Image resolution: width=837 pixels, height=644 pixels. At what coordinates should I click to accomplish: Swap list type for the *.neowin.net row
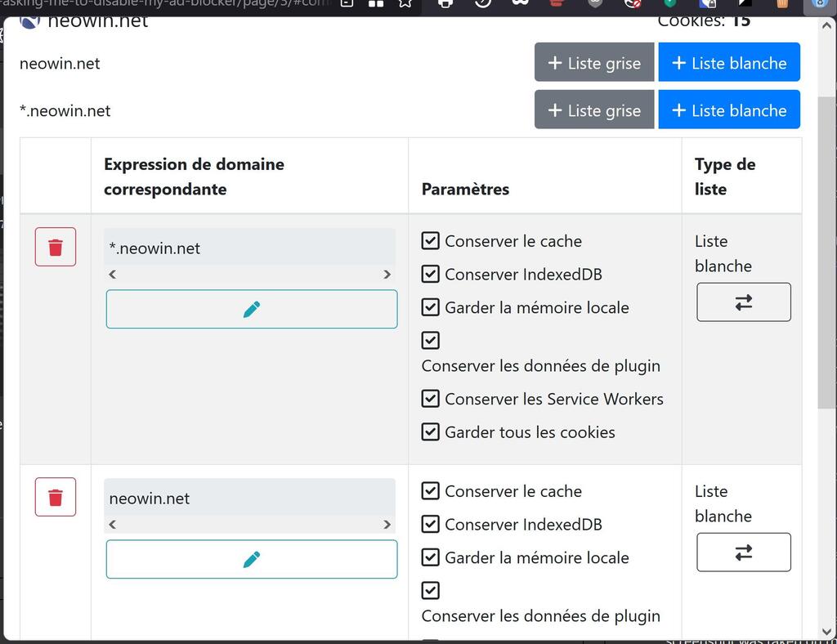744,302
